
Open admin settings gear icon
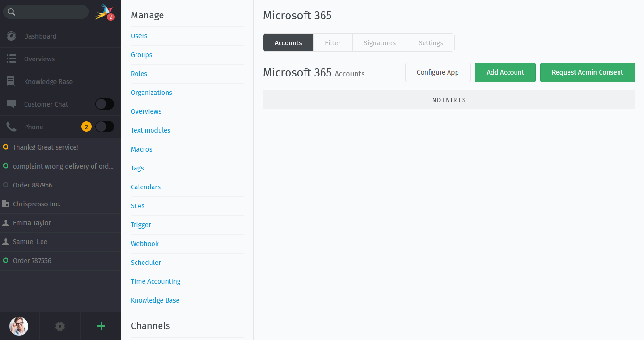point(60,326)
